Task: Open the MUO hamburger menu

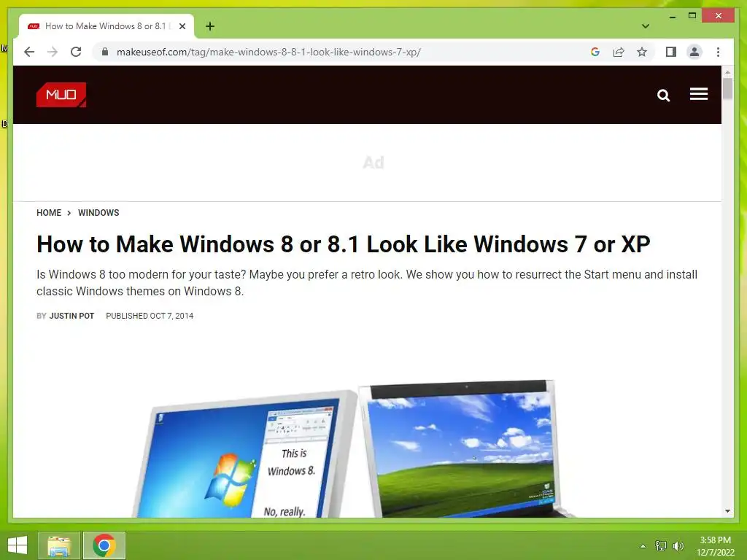Action: 698,94
